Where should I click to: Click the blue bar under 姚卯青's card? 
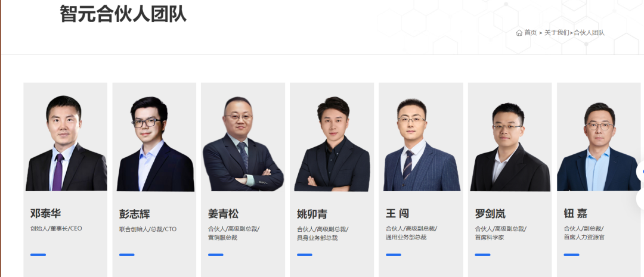pos(304,255)
